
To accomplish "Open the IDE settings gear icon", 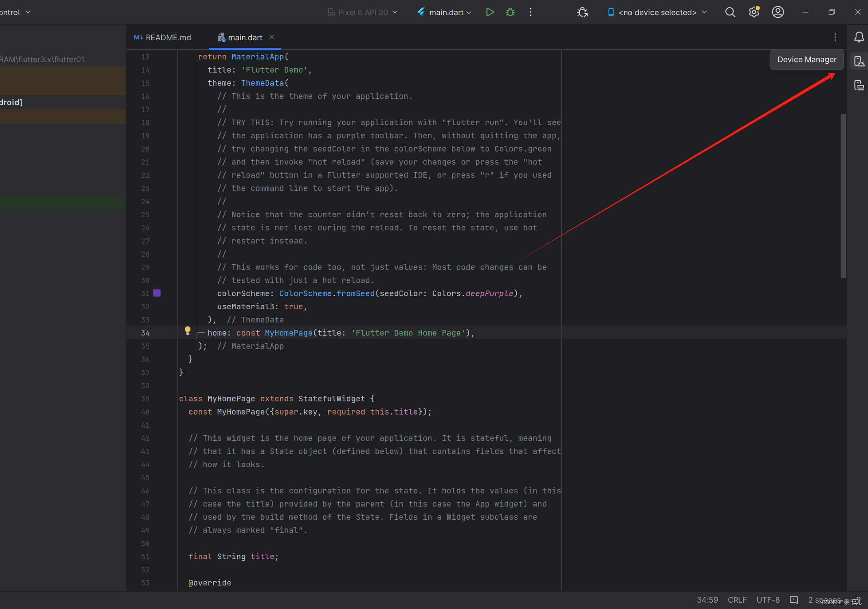I will tap(754, 12).
